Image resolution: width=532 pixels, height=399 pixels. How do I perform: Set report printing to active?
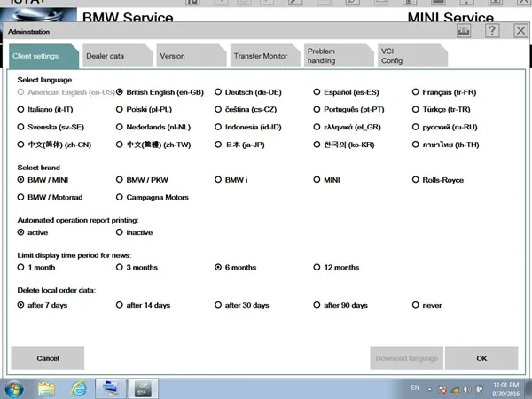(33, 232)
